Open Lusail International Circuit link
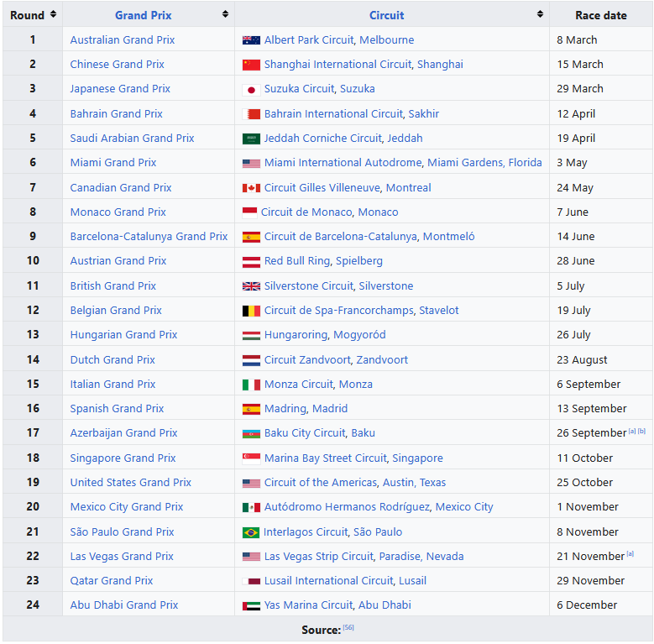This screenshot has height=644, width=654. point(328,581)
